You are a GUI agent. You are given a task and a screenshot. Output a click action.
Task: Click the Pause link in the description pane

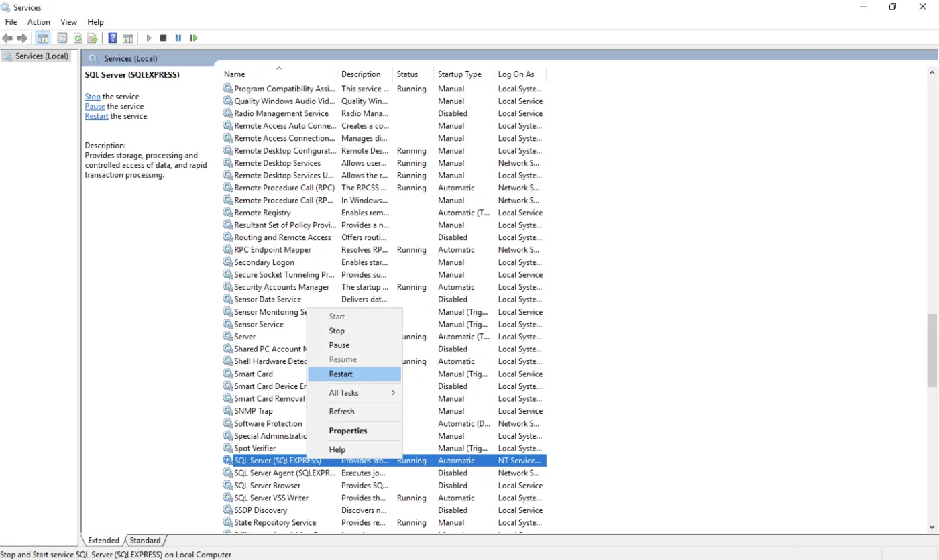click(x=95, y=107)
